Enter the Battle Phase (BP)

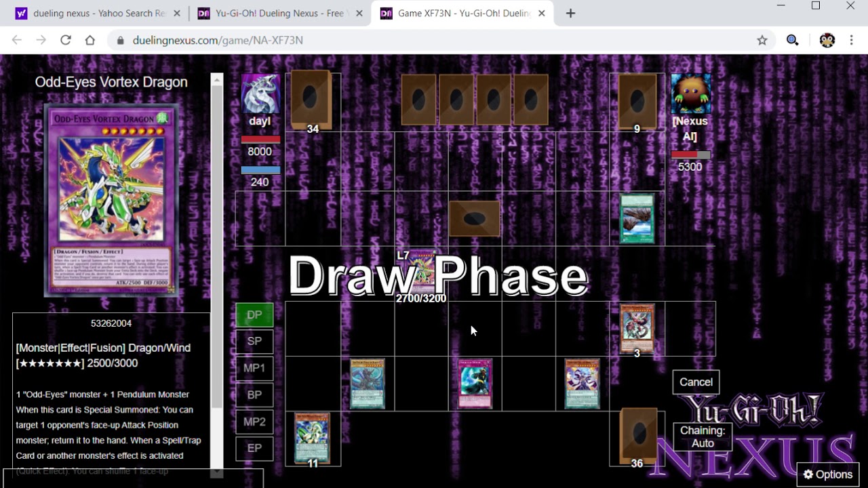click(254, 394)
